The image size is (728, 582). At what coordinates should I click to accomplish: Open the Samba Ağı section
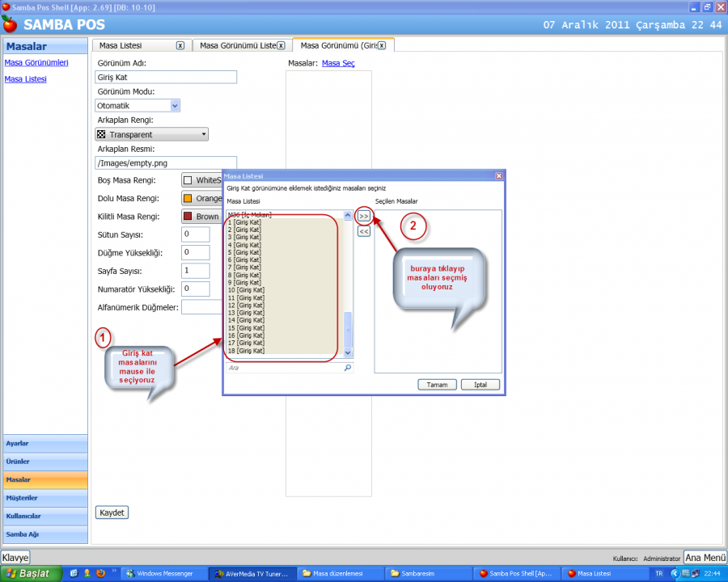pyautogui.click(x=45, y=534)
